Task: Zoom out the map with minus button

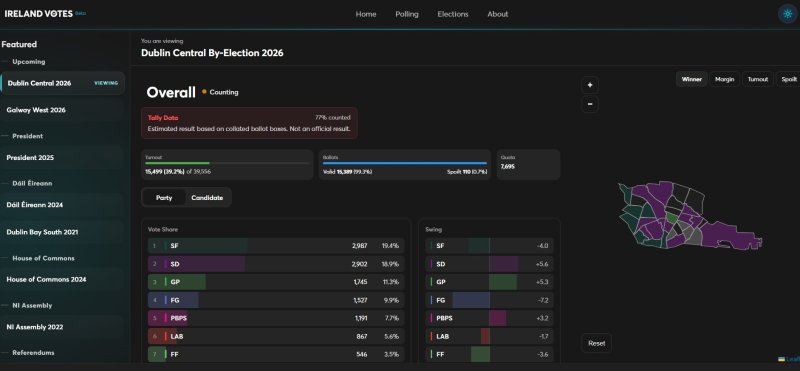Action: pyautogui.click(x=590, y=104)
